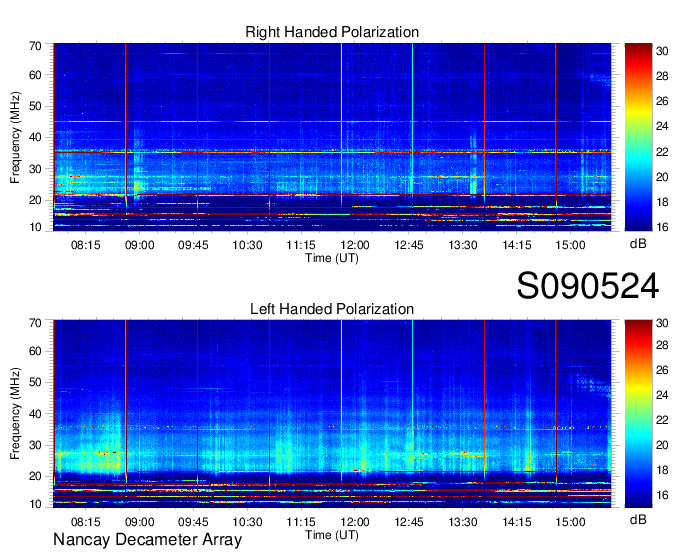The width and height of the screenshot is (680, 552).
Task: Click the 12:00 tick of the Right Handed plot
Action: click(x=355, y=245)
